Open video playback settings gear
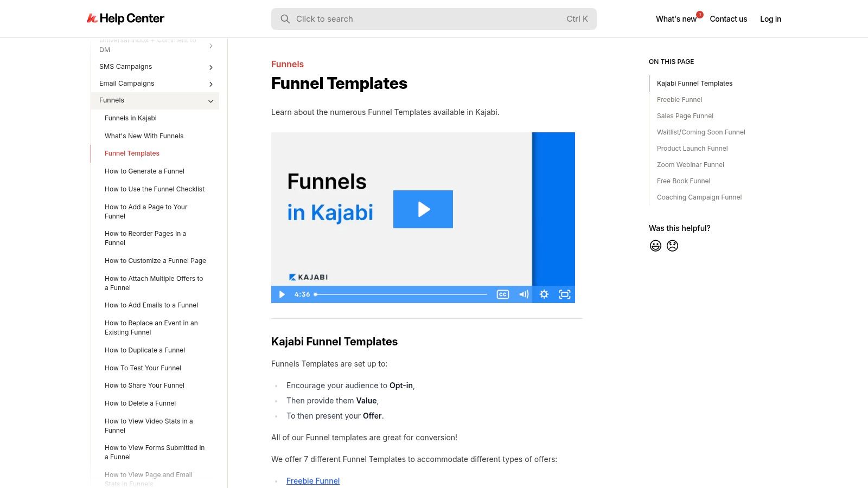 (544, 294)
